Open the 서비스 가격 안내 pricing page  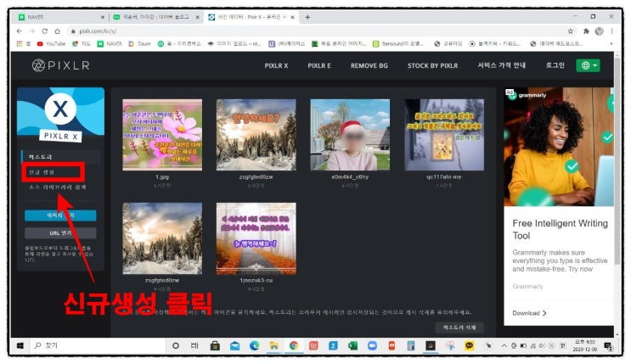pos(501,65)
